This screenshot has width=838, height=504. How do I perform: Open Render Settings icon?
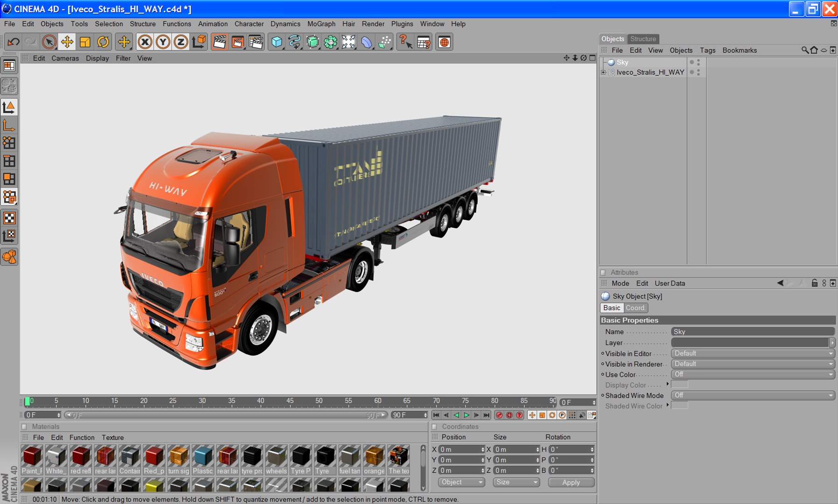point(256,42)
